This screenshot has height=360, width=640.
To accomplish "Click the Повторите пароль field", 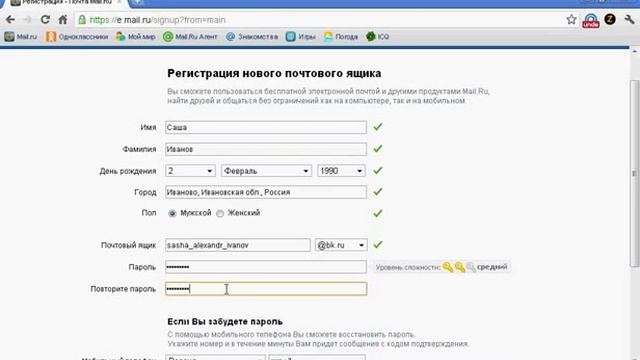I will [266, 289].
